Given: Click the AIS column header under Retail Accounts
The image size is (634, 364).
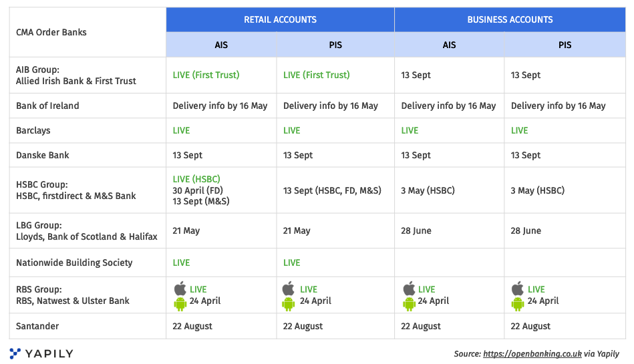Looking at the screenshot, I should click(221, 45).
